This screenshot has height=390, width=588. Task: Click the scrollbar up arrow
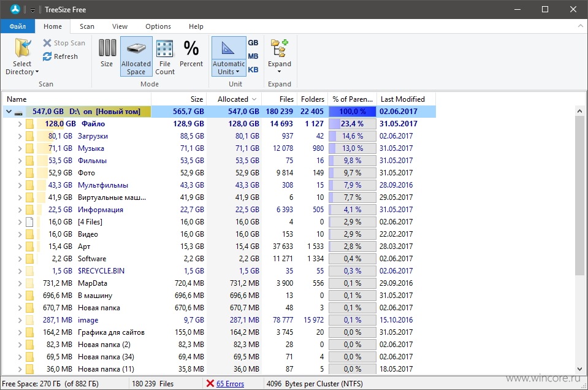point(580,111)
